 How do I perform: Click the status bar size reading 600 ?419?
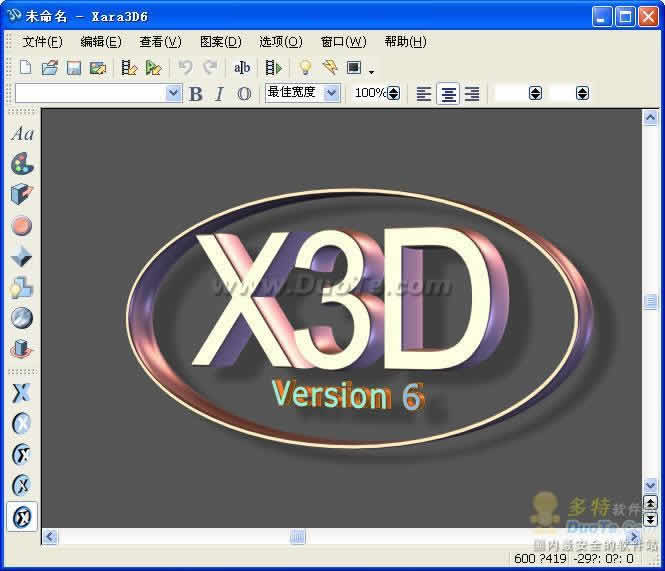coord(540,558)
